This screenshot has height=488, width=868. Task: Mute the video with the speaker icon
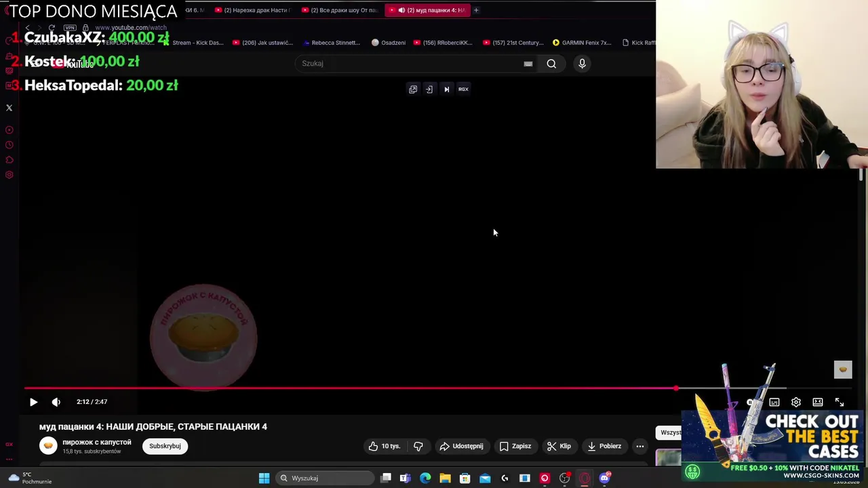(56, 402)
